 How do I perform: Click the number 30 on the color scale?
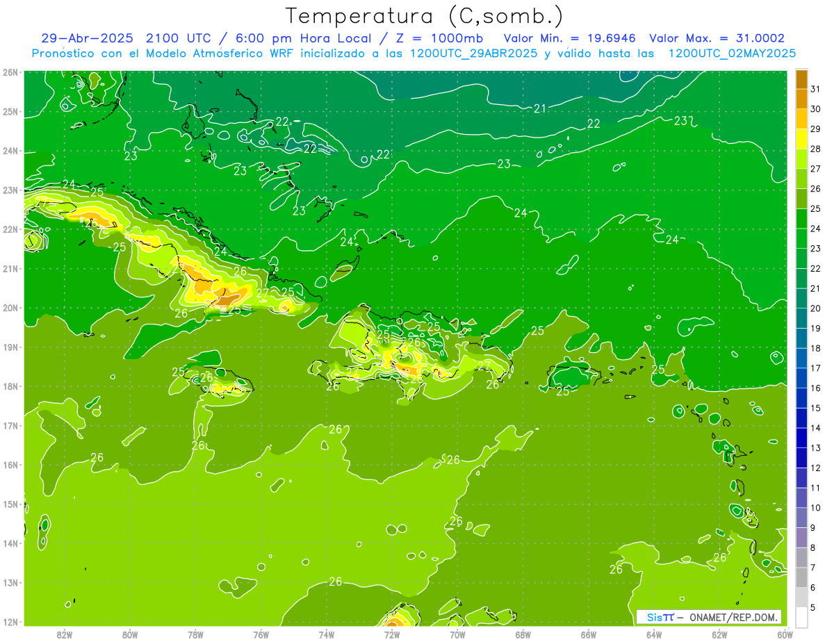pyautogui.click(x=815, y=109)
